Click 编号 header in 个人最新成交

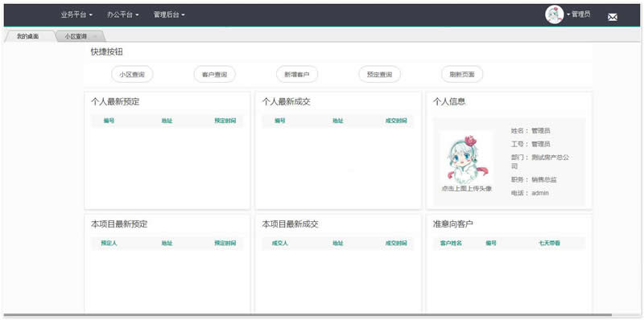pos(279,121)
